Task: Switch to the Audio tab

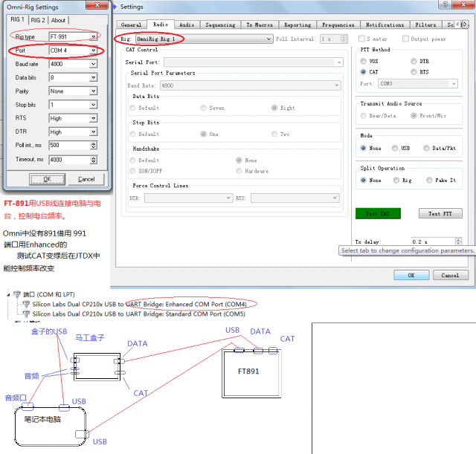Action: (187, 25)
